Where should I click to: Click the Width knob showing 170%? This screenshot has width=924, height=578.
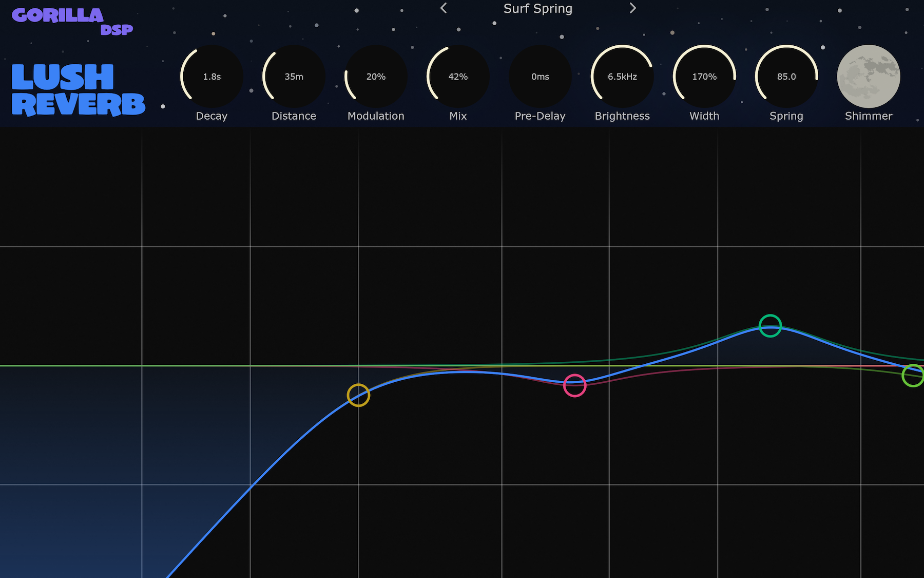tap(704, 77)
